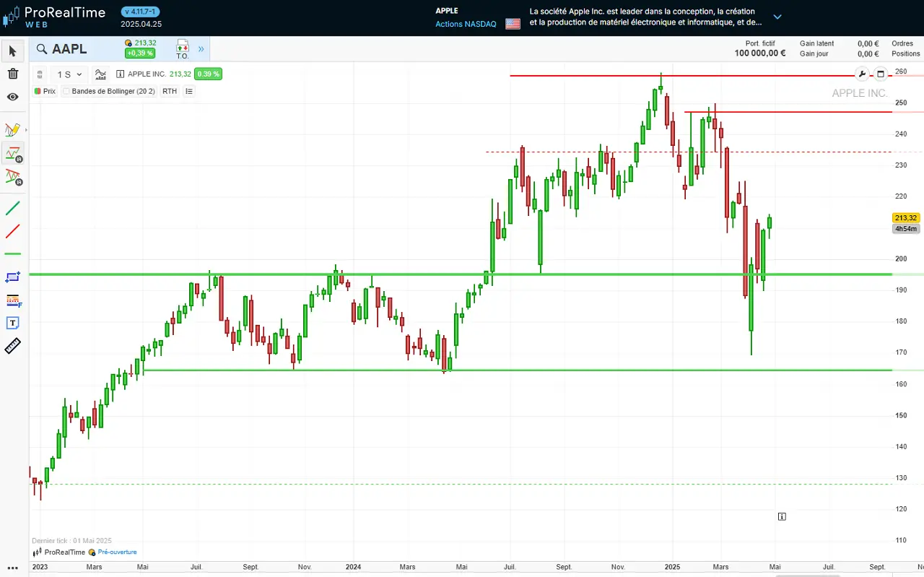Click the +0,39 % green change badge
Image resolution: width=924 pixels, height=577 pixels.
[140, 53]
